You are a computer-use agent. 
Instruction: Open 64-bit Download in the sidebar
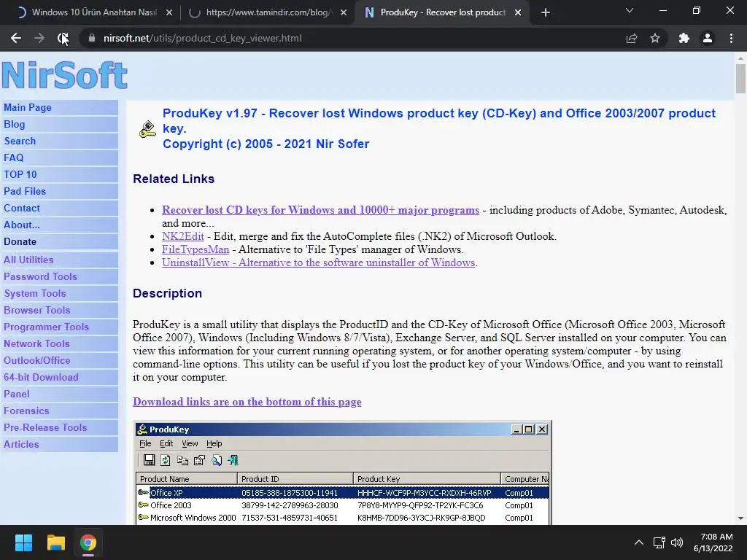[60, 377]
